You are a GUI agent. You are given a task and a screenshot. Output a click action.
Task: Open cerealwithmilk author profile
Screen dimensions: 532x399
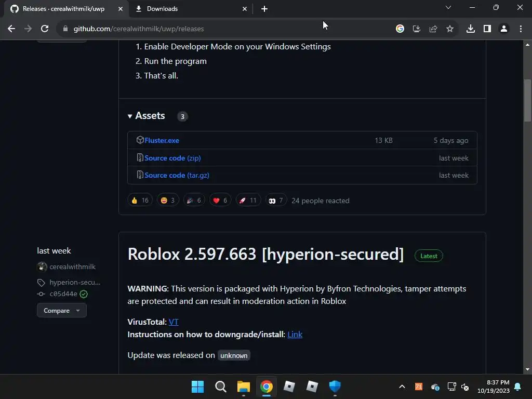[x=73, y=267]
